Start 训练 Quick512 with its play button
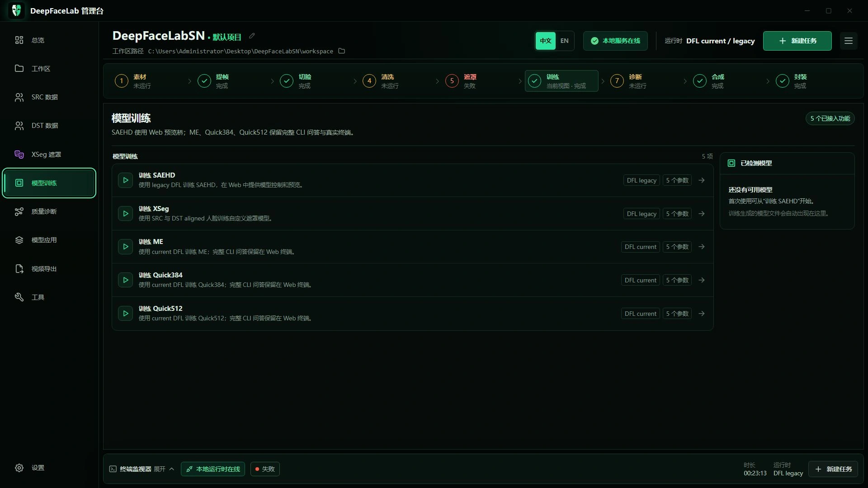The image size is (868, 488). (x=125, y=314)
